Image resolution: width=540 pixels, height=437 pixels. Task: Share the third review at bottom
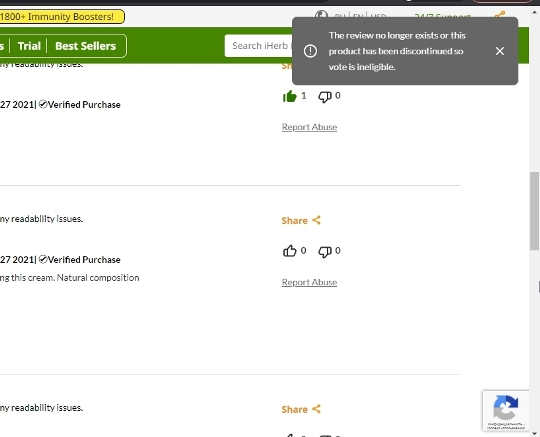294,409
